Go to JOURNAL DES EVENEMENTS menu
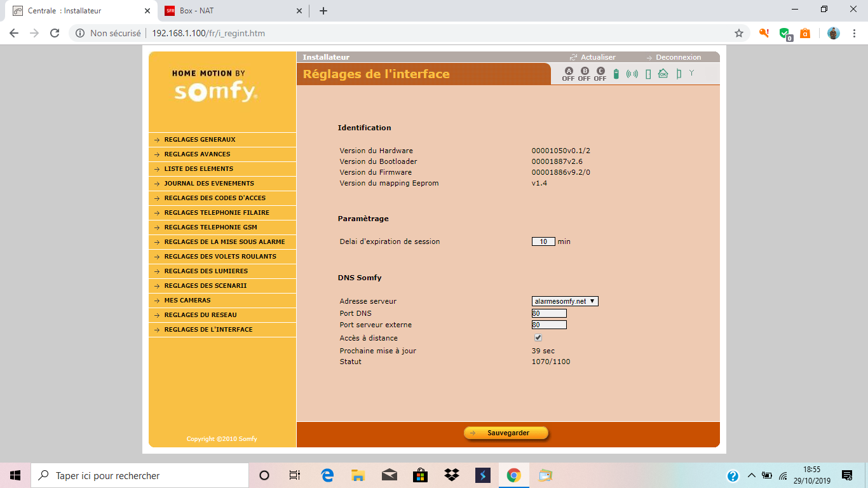 pyautogui.click(x=208, y=184)
